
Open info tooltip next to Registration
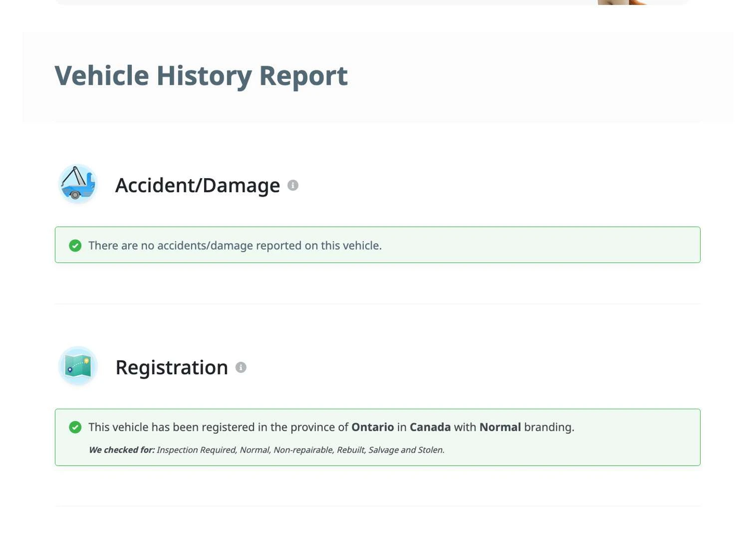coord(241,367)
